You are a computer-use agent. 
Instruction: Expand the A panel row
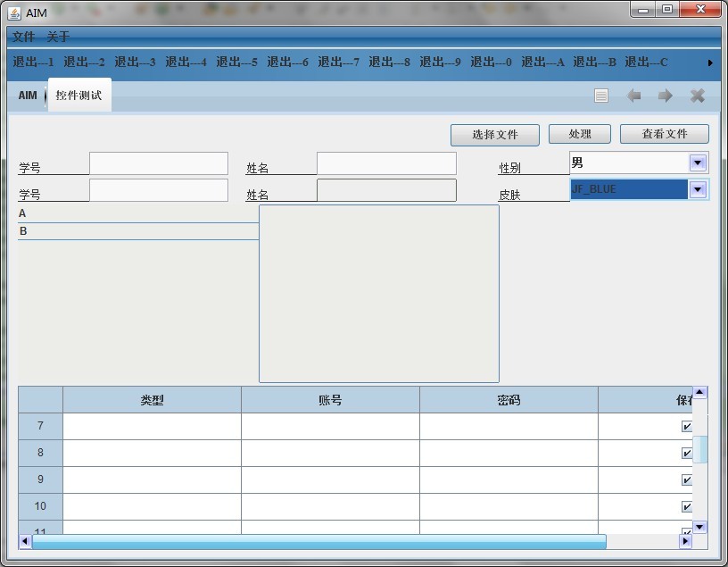click(x=138, y=213)
